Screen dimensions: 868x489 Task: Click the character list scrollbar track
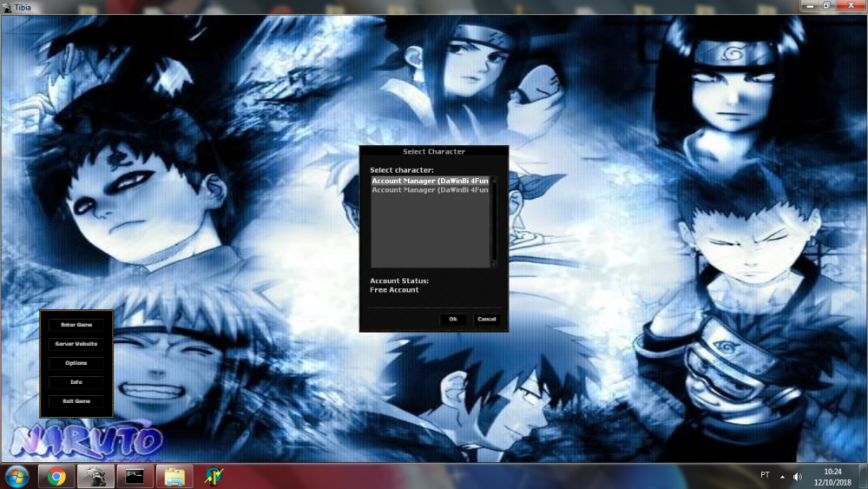tap(493, 221)
